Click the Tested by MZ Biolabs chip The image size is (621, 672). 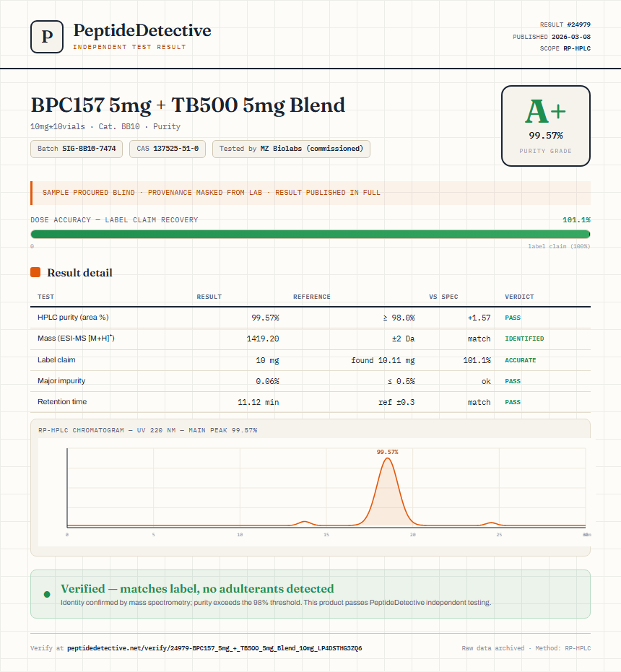[x=291, y=149]
